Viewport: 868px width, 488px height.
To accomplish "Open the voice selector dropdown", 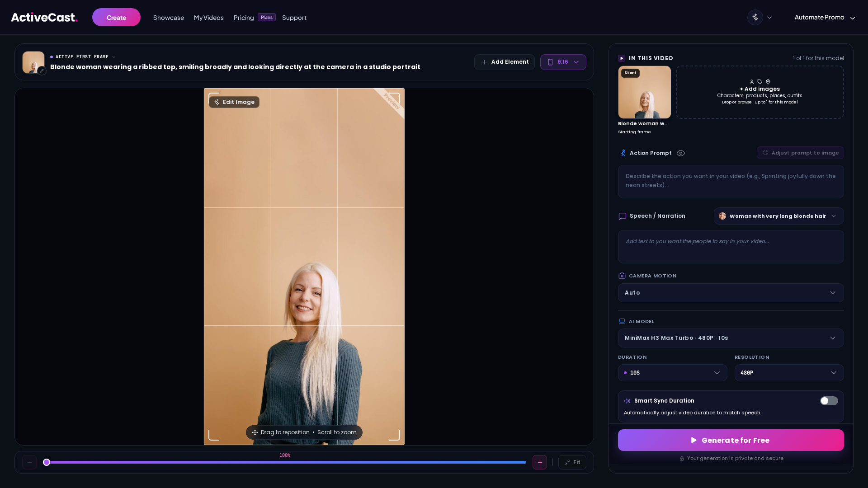I will (779, 216).
